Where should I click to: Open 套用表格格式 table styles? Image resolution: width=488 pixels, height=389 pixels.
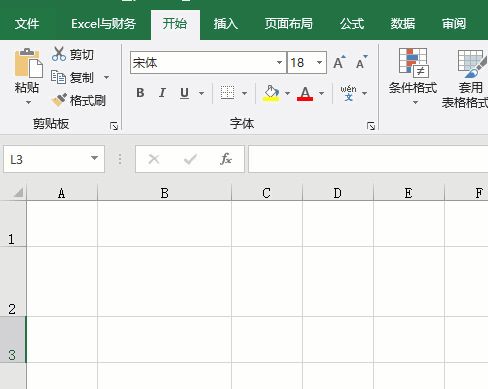click(466, 78)
